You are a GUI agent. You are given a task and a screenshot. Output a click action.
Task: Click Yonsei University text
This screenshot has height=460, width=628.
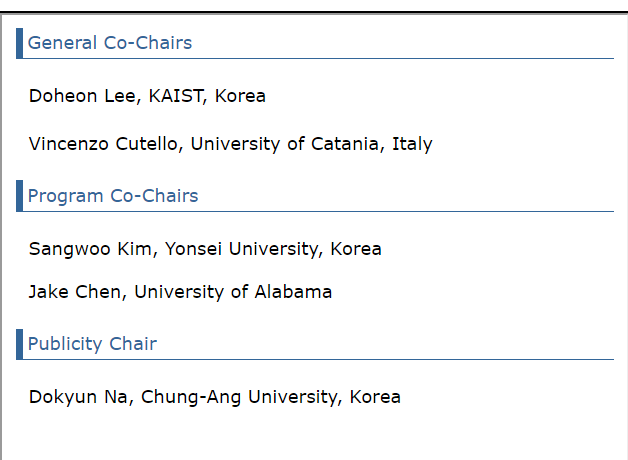tap(242, 249)
